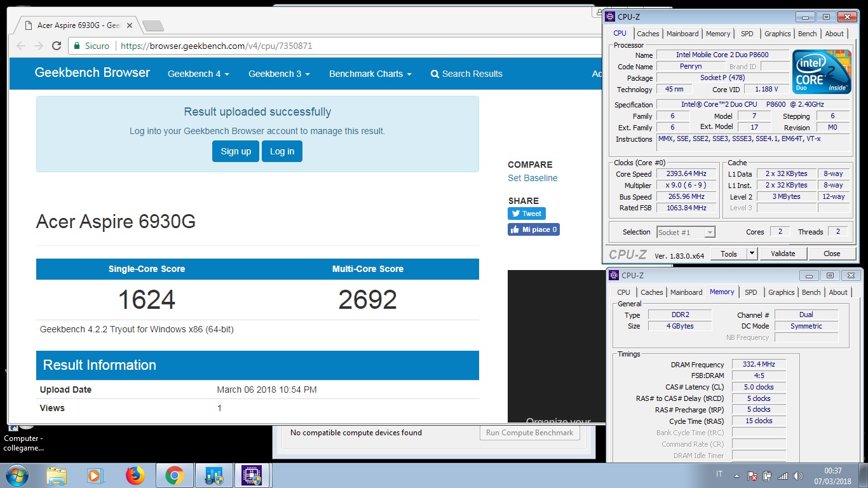Click the Chrome address bar URL
The image size is (868, 488).
coord(216,46)
